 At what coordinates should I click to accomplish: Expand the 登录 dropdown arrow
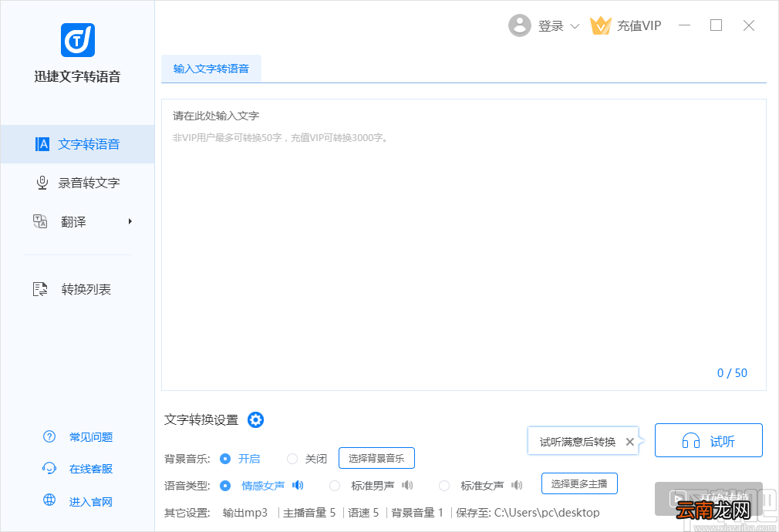coord(575,26)
